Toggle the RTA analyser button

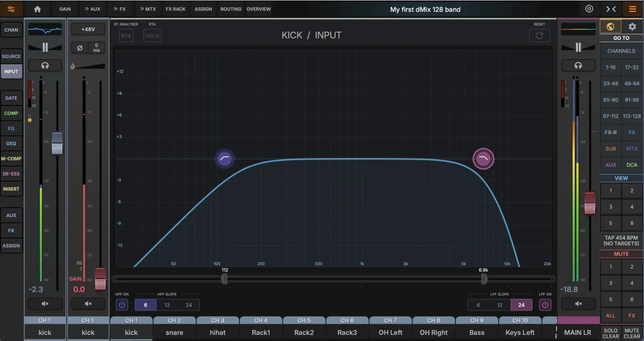point(126,36)
